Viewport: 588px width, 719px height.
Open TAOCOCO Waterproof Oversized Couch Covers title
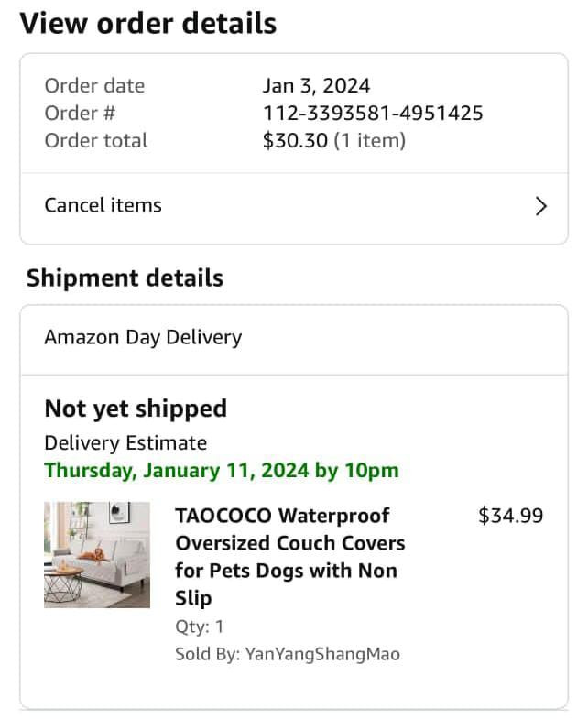[x=289, y=556]
